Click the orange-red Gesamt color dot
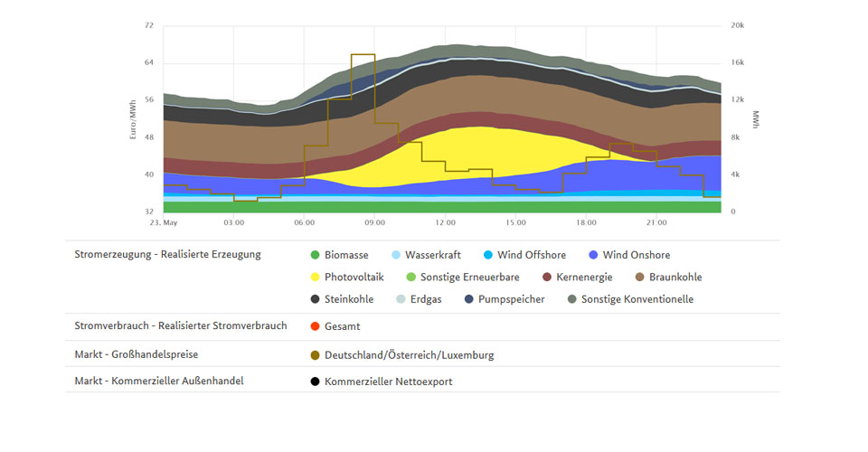 (315, 326)
